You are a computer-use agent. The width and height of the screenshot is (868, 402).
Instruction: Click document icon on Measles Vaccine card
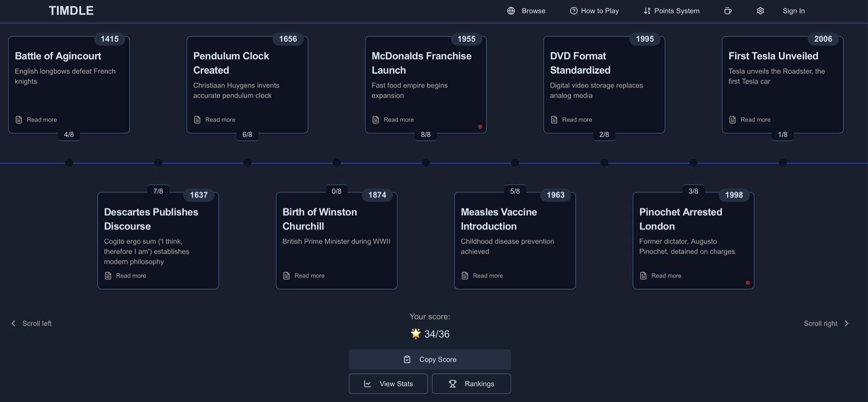point(465,276)
